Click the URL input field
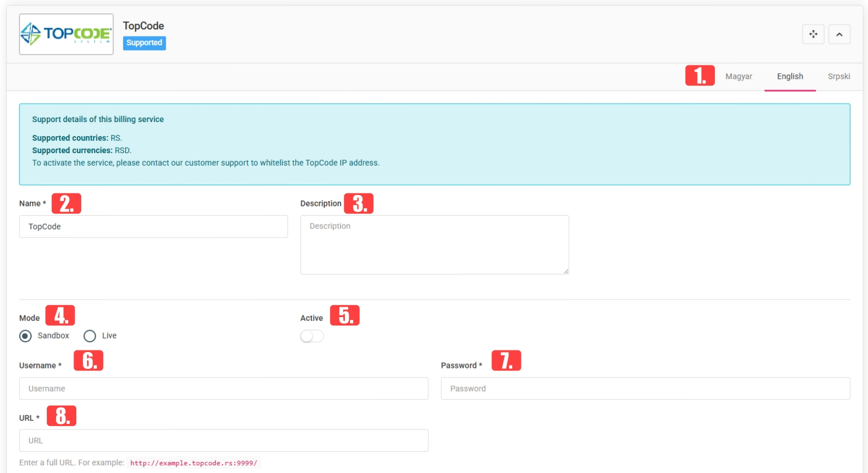 [x=223, y=440]
